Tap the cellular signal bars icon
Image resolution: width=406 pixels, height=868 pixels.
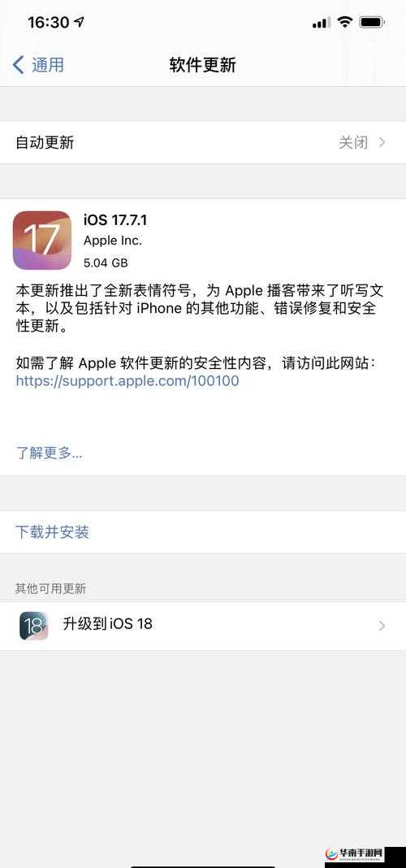tap(322, 23)
